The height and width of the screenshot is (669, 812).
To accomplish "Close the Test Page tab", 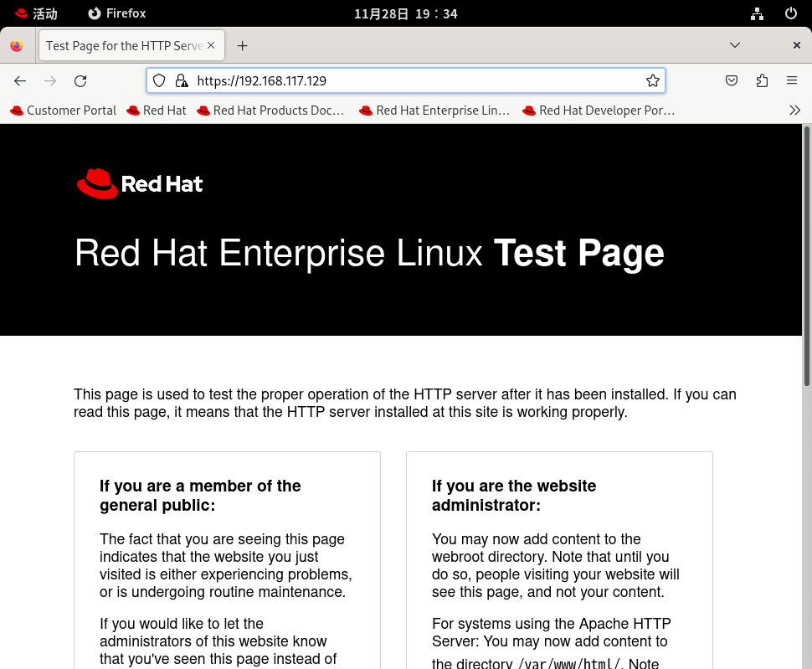I will (x=211, y=45).
